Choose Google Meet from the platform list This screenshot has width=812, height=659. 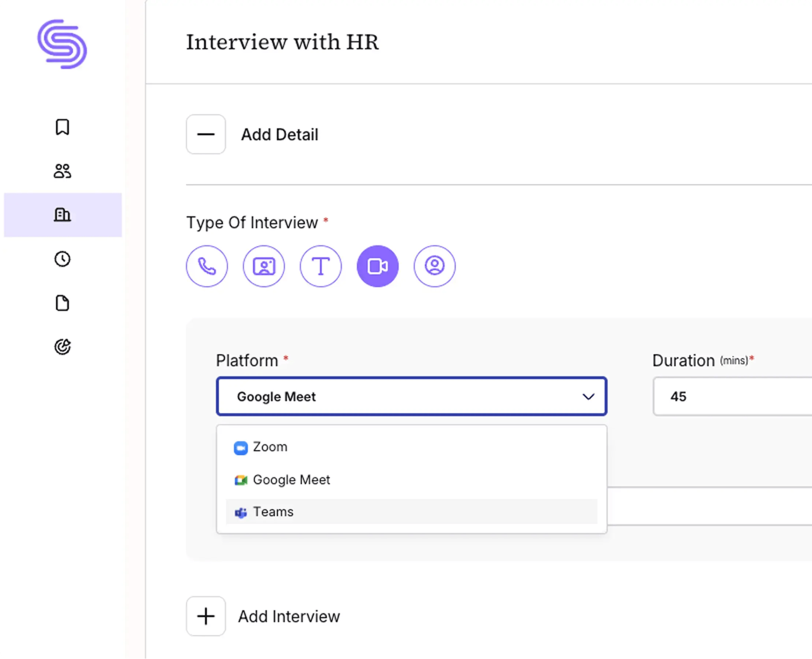tap(412, 479)
